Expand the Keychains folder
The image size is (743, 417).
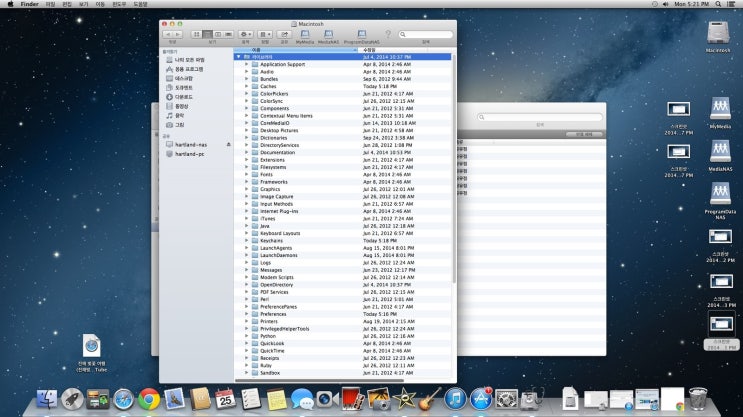[246, 240]
